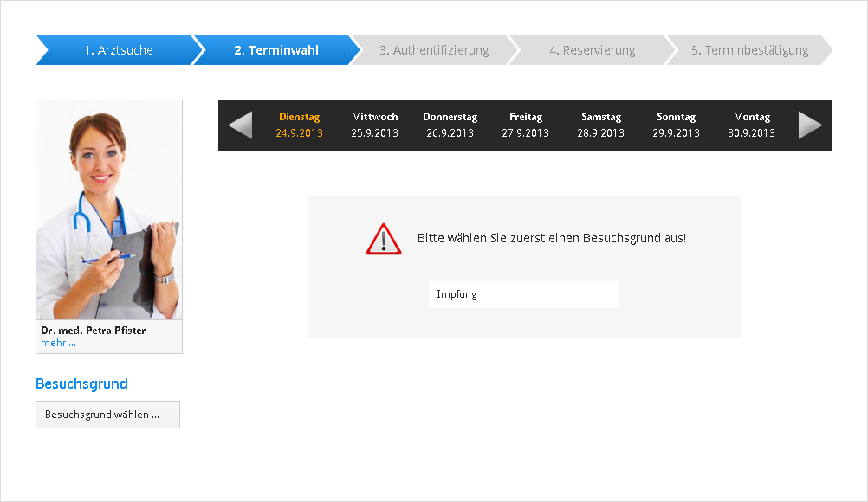Select Dienstag 24.9.2013
The height and width of the screenshot is (502, 868).
pyautogui.click(x=299, y=125)
